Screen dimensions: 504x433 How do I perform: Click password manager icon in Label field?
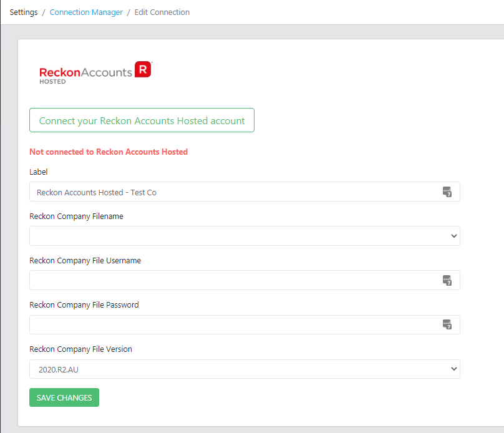tap(447, 192)
